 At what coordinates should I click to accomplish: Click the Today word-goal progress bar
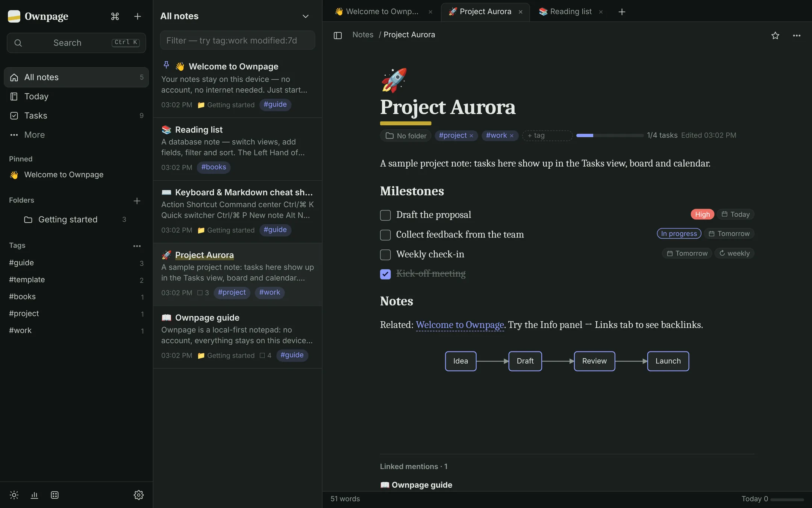(x=787, y=499)
